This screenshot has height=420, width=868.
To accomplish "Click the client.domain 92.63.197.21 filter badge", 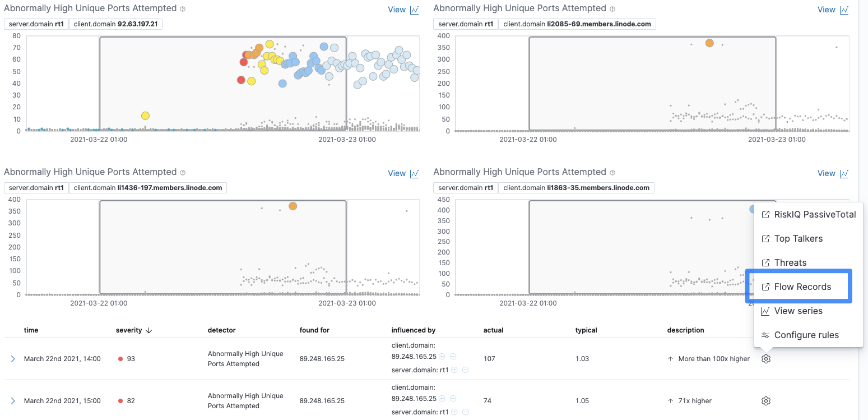I will click(x=115, y=24).
